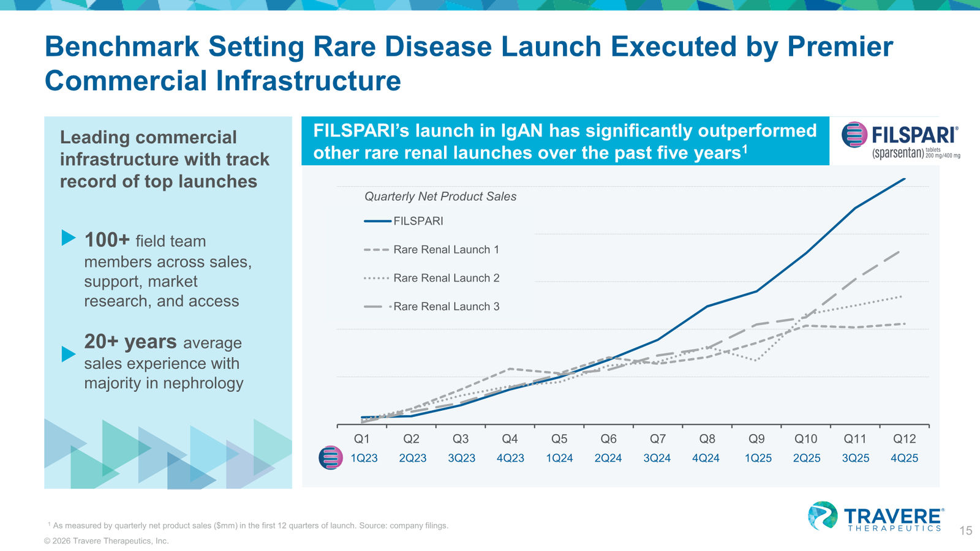Click the FILSPARI logo in the header
980x551 pixels.
[900, 140]
